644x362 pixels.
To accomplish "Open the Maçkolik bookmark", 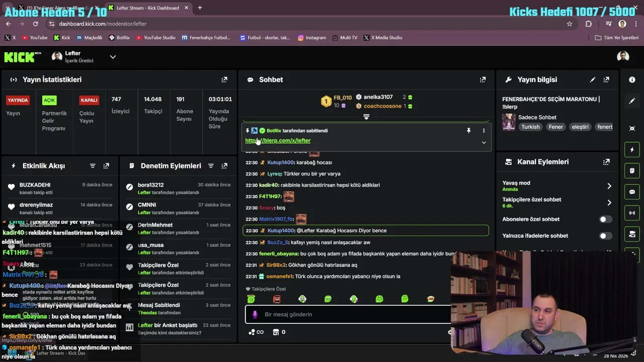I will pyautogui.click(x=90, y=38).
